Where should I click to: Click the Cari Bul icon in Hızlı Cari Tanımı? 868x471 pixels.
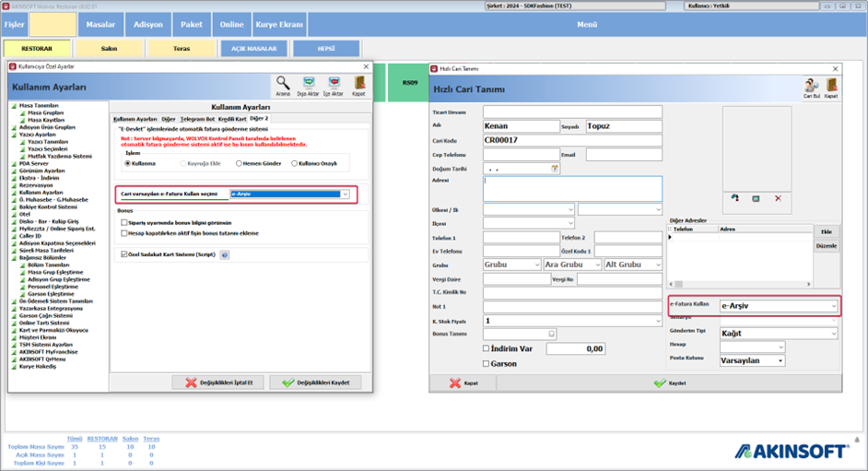(x=812, y=88)
